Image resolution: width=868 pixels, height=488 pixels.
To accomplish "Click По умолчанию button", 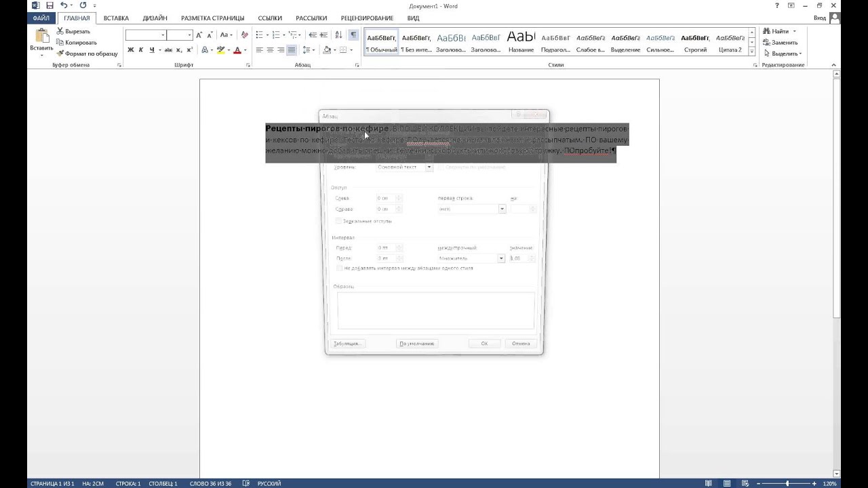I will (416, 344).
